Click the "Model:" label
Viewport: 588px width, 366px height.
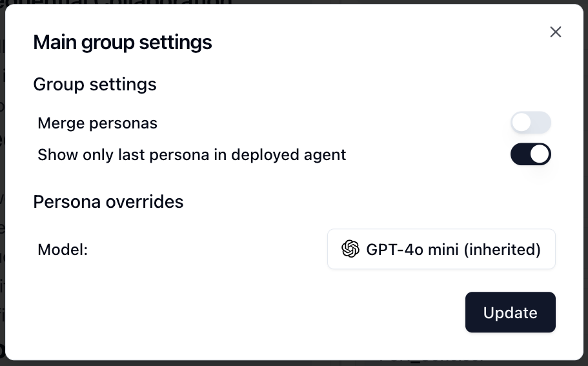click(63, 249)
